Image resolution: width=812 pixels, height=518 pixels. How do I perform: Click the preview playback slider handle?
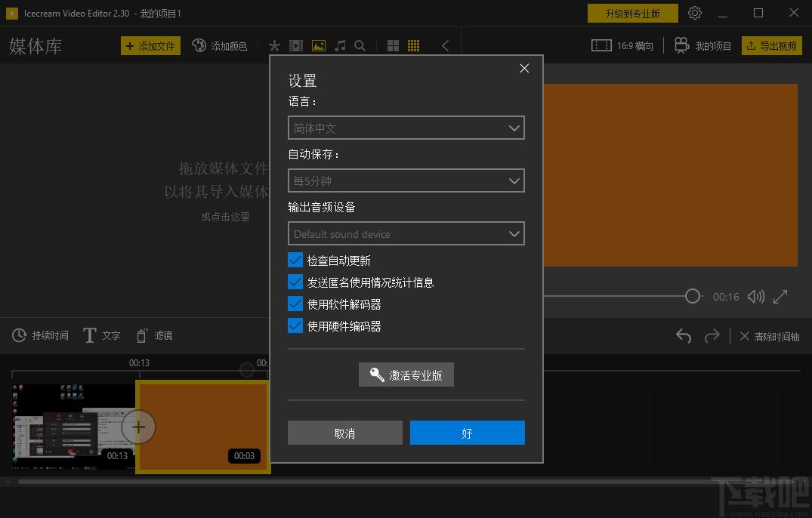point(693,297)
